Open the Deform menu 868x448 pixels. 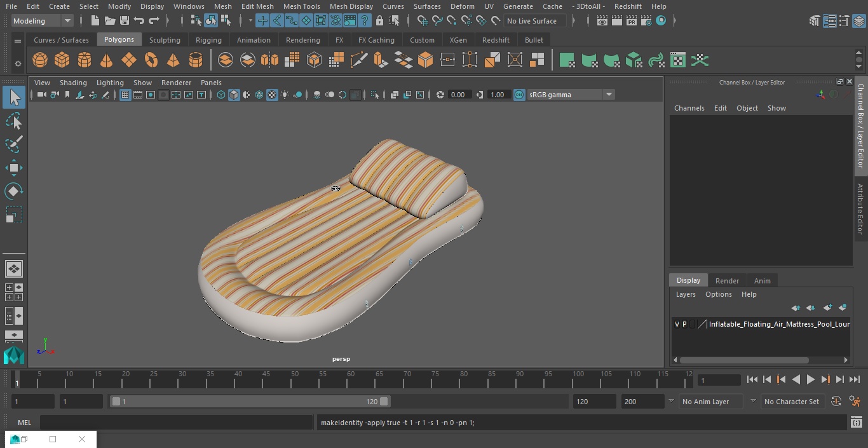pos(462,6)
